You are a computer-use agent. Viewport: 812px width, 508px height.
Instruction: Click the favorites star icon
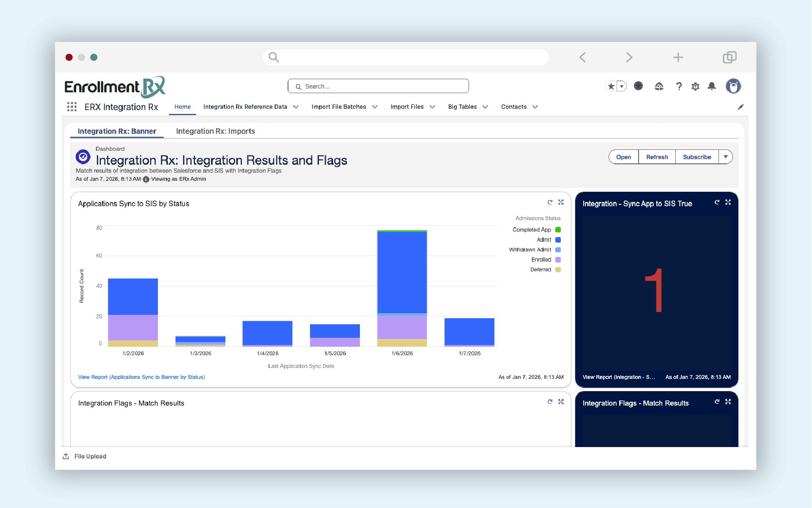[x=611, y=86]
